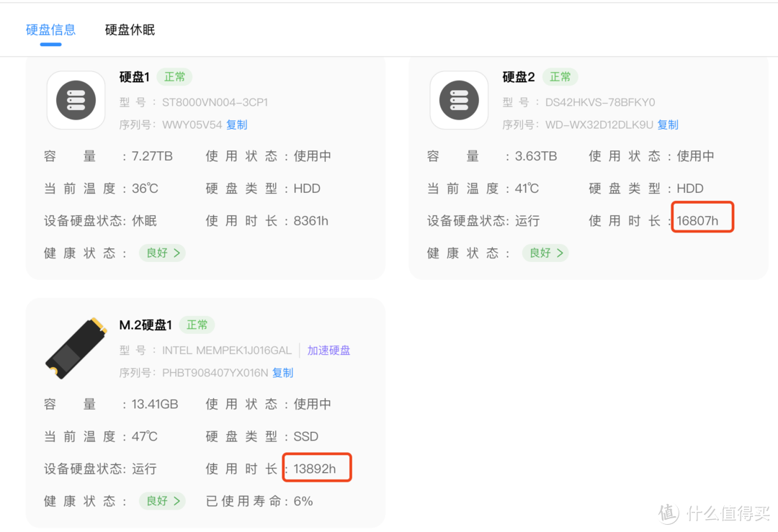Open the 加速硬盘 link for M.2硬盘1
This screenshot has width=778, height=532.
(328, 350)
